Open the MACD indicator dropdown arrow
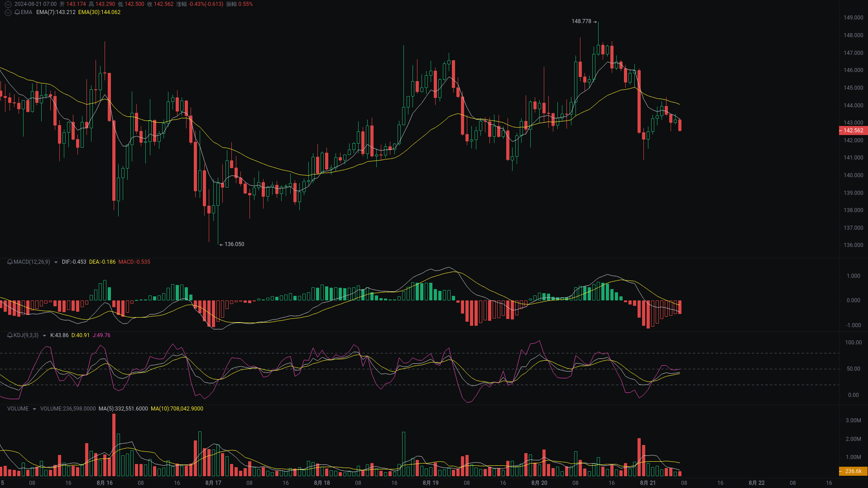Screen dimensions: 868x488 pyautogui.click(x=55, y=262)
